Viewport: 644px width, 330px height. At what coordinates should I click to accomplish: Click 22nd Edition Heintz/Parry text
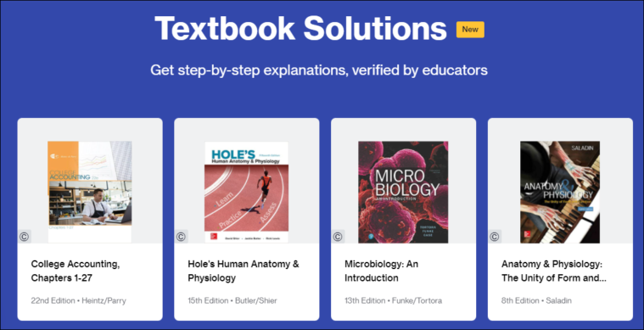point(78,301)
